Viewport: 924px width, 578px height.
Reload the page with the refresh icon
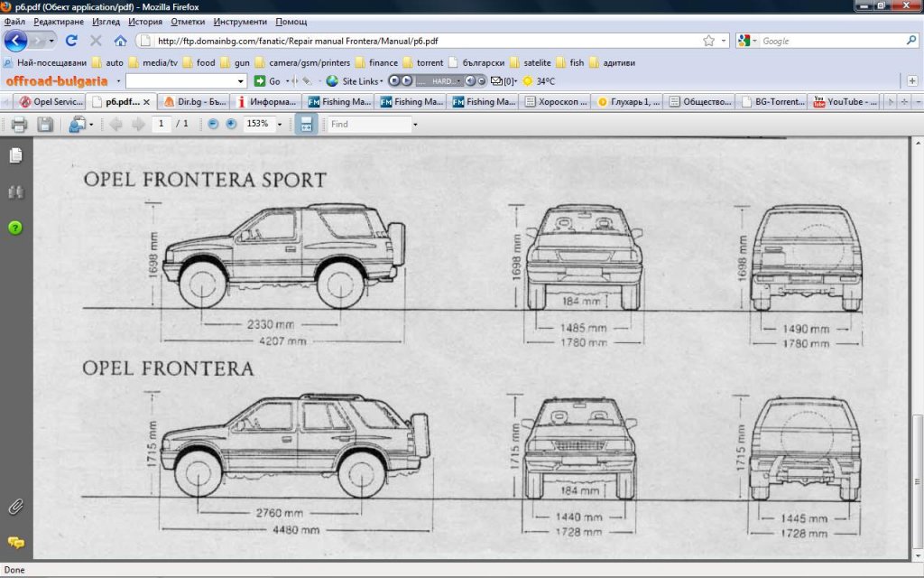[x=71, y=41]
